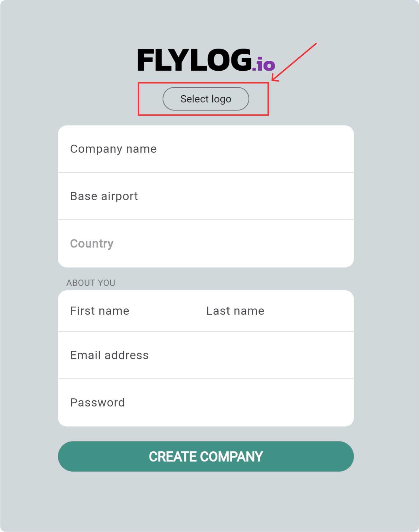
Task: Activate the account password input
Action: (206, 402)
